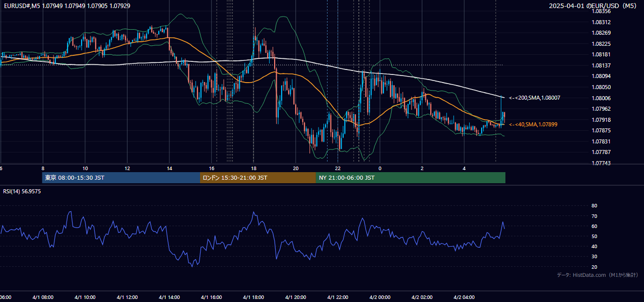Click the 4/2 00:00 date label
The height and width of the screenshot is (302, 644).
point(380,297)
